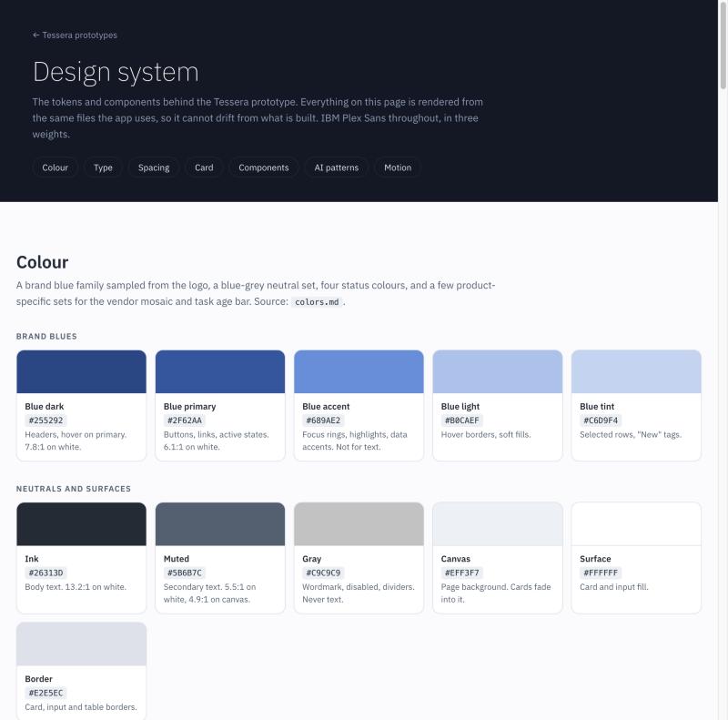Click 'Card and input fill' description

[x=613, y=587]
